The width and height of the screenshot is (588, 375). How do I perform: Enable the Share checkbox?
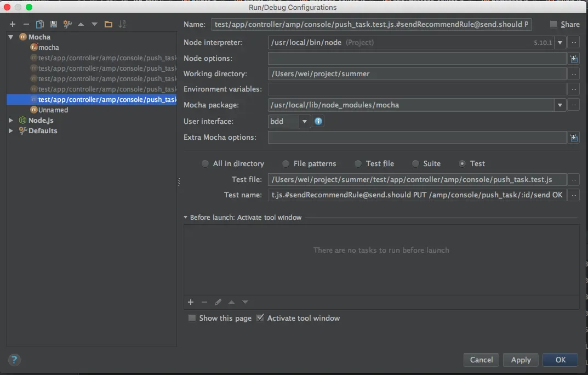[553, 24]
